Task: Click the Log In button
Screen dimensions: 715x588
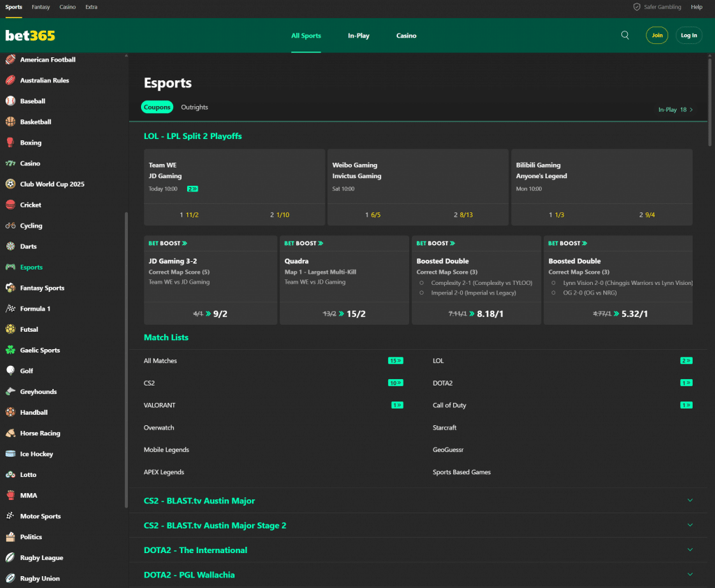Action: click(x=688, y=35)
